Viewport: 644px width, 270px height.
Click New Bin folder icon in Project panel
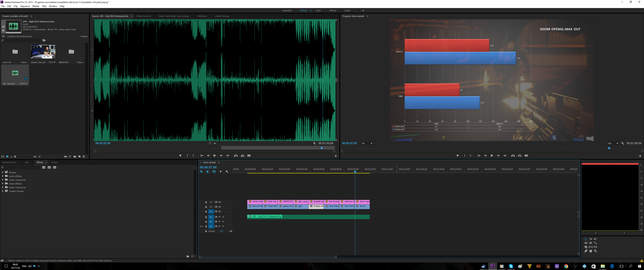75,157
